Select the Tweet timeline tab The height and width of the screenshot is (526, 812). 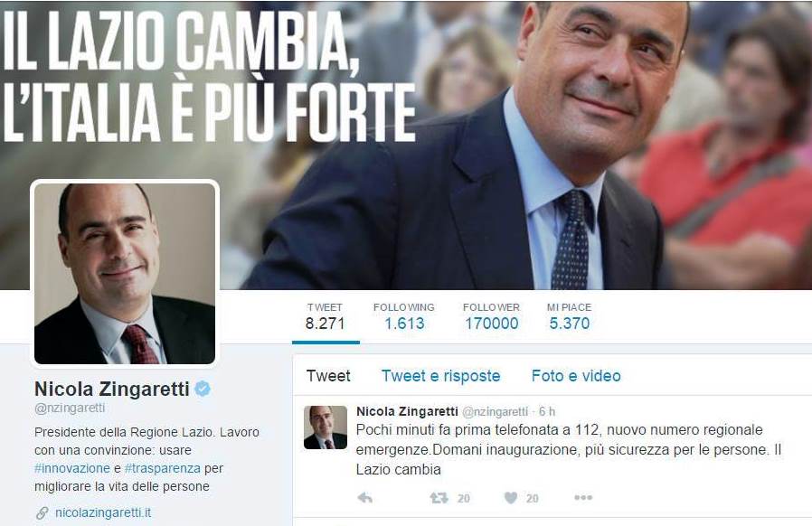tap(328, 376)
